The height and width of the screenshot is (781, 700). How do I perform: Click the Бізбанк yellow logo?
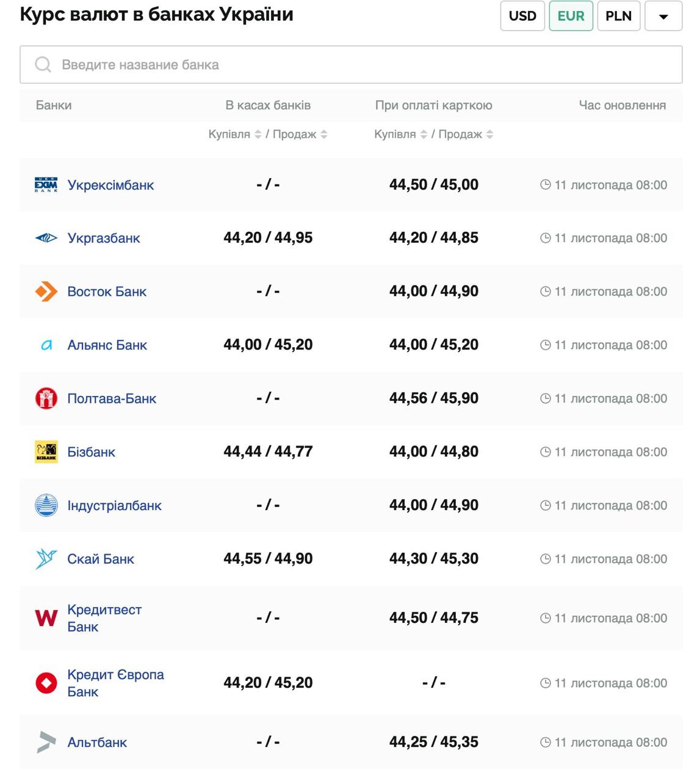click(x=46, y=452)
